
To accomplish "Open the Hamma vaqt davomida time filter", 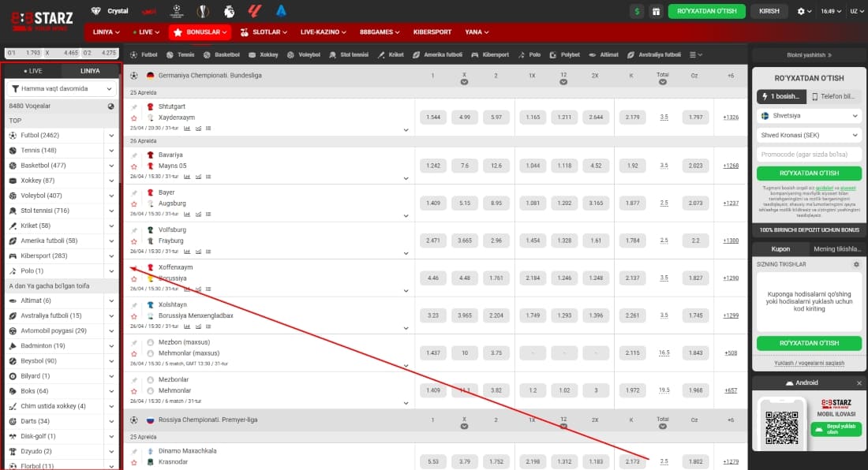I will (62, 88).
